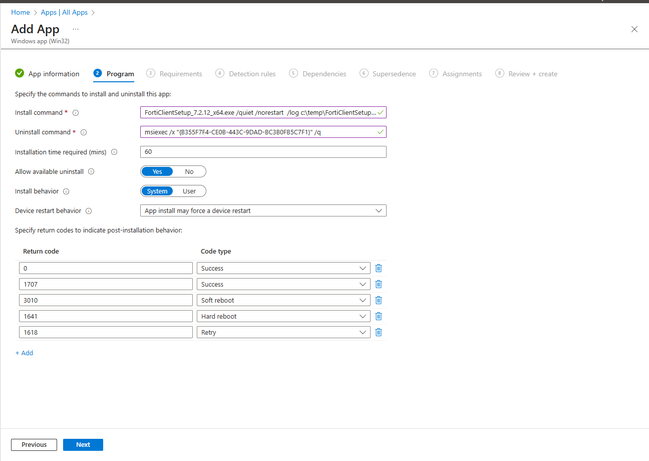Set Allow available uninstall to No
The image size is (649, 461).
[189, 172]
